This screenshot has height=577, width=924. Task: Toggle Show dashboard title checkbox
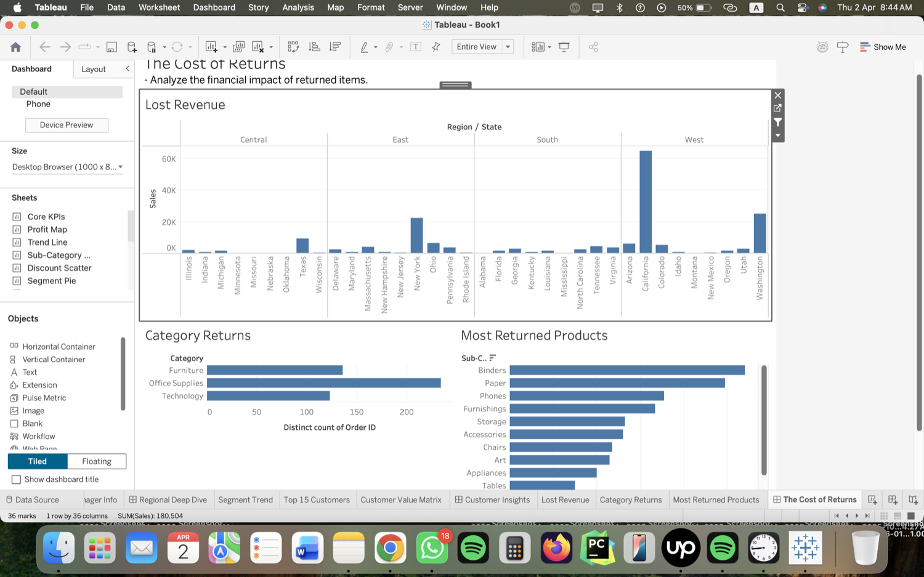click(16, 479)
